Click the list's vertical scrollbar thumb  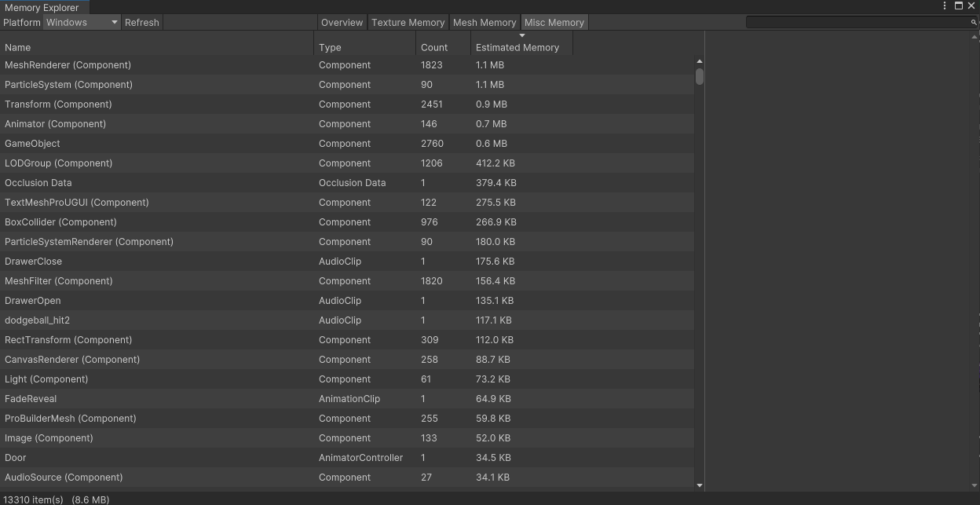pyautogui.click(x=699, y=77)
